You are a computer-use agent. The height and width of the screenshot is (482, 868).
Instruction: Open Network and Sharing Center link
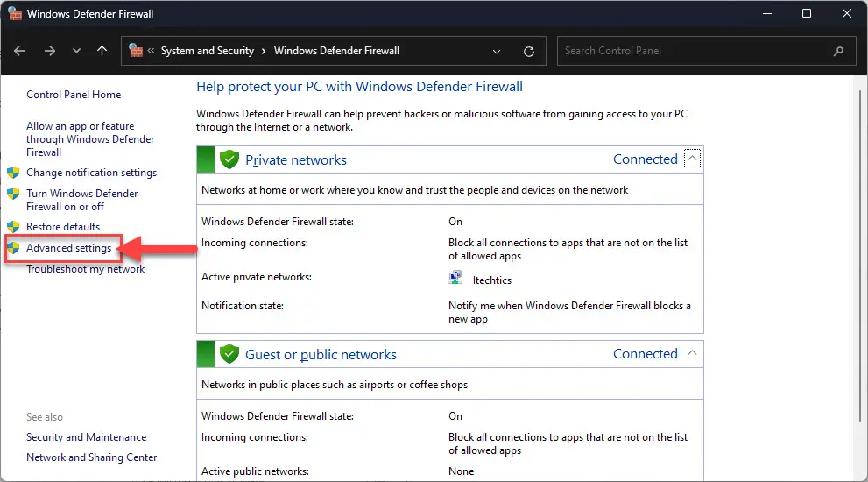pos(91,457)
